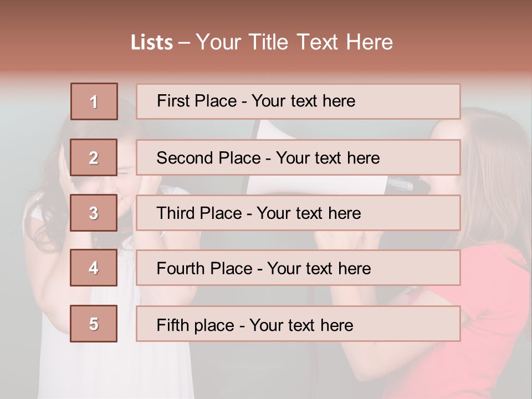This screenshot has width=532, height=399.
Task: Click the number 5 box
Action: pyautogui.click(x=94, y=323)
